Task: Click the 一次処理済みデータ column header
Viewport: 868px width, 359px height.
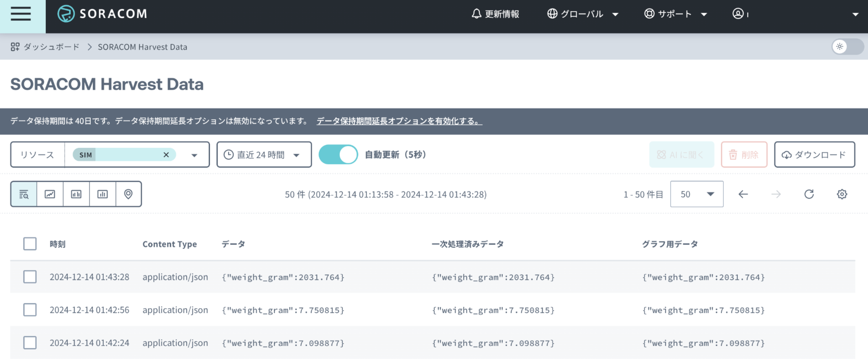Action: [468, 244]
